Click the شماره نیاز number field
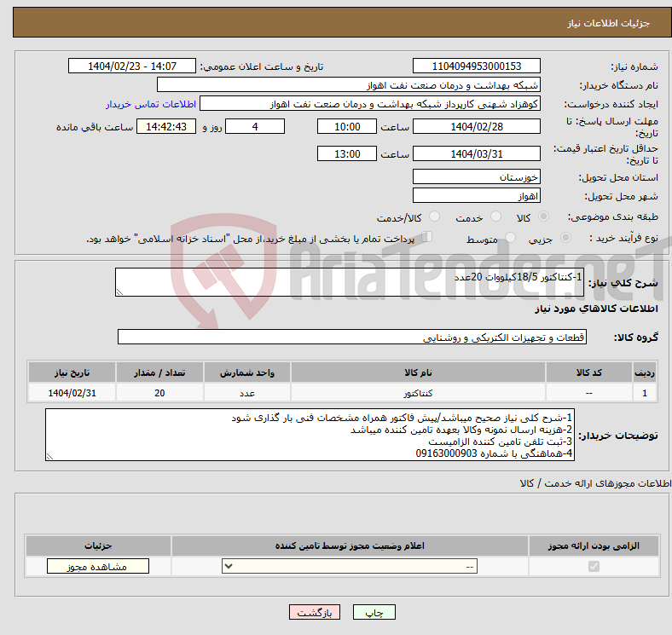The image size is (672, 635). pos(476,66)
